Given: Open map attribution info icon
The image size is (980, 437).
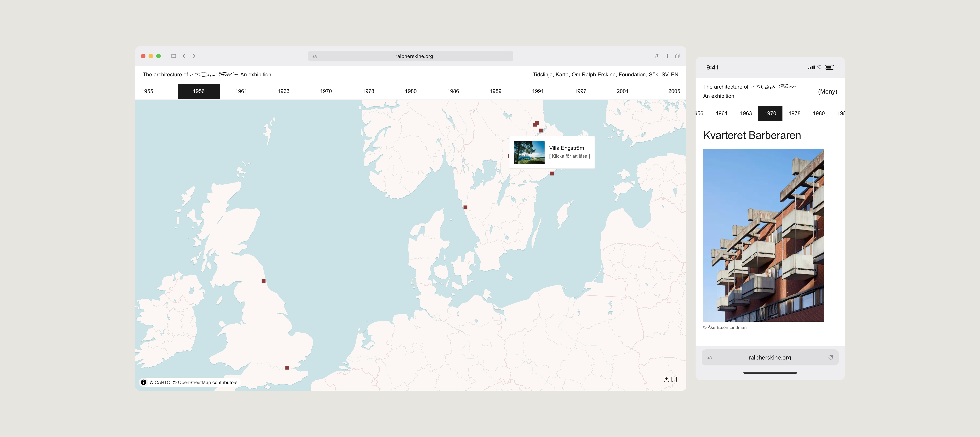Looking at the screenshot, I should [x=143, y=382].
